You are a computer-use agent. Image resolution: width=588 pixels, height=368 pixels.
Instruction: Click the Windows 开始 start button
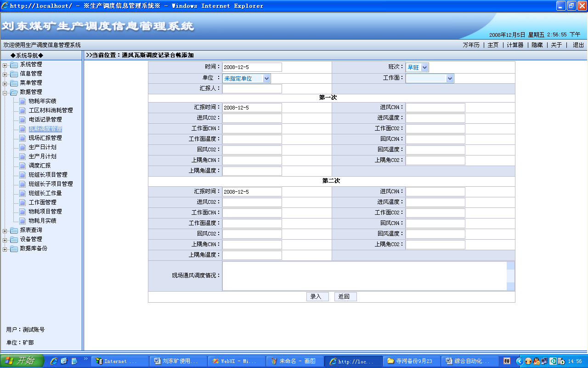[22, 361]
